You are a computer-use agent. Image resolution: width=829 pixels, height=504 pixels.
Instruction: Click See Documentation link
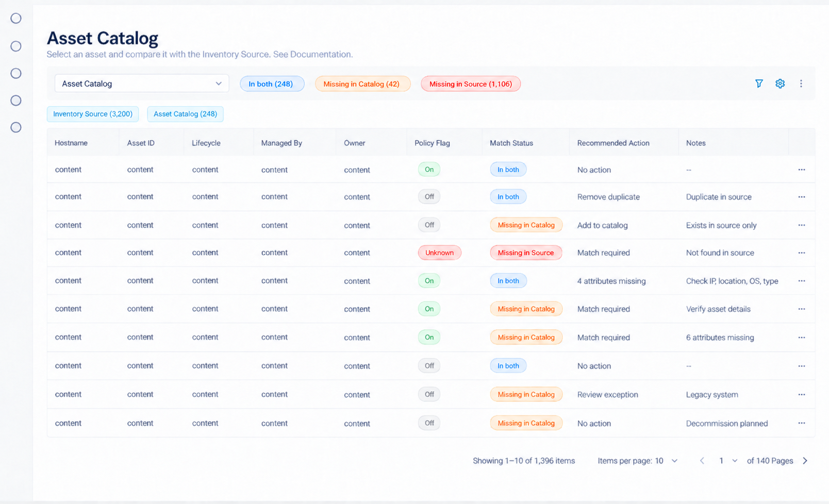[312, 54]
